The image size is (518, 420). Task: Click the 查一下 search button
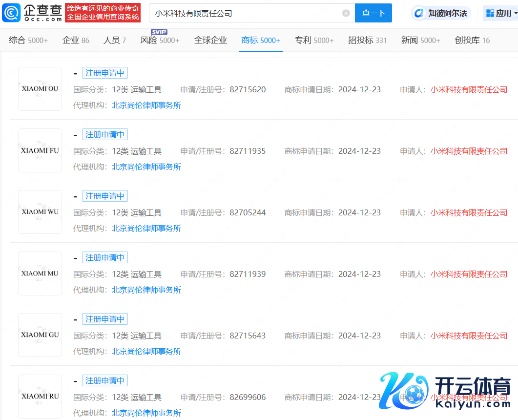(x=373, y=13)
